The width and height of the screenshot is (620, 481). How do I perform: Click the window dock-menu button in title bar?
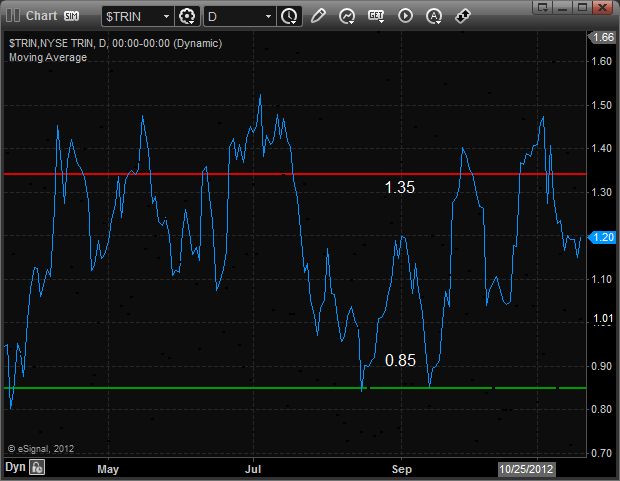point(543,7)
